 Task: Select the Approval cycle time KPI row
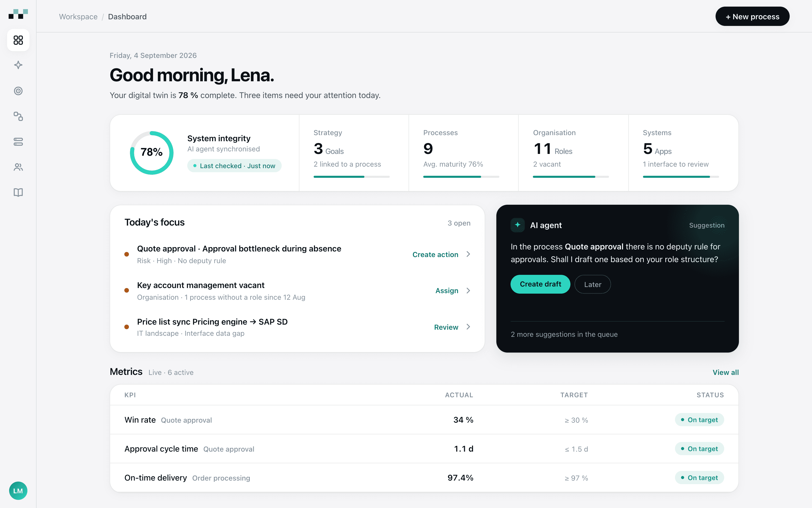424,449
